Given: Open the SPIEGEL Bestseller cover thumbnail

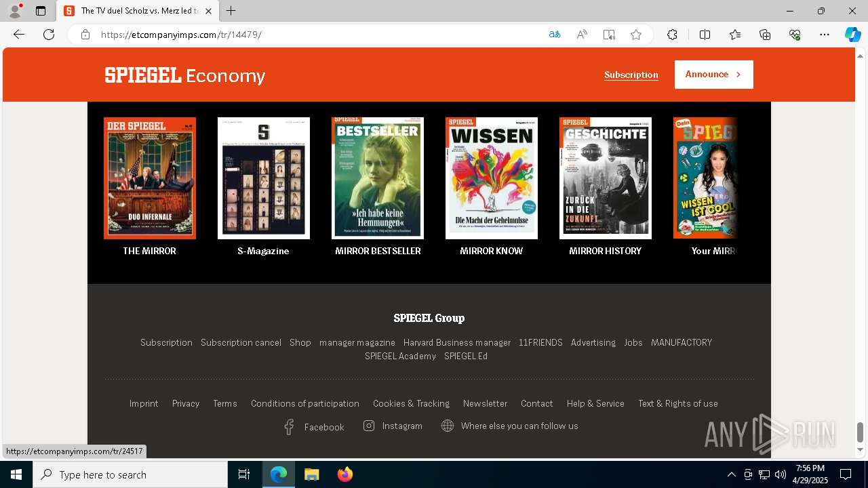Looking at the screenshot, I should 378,178.
